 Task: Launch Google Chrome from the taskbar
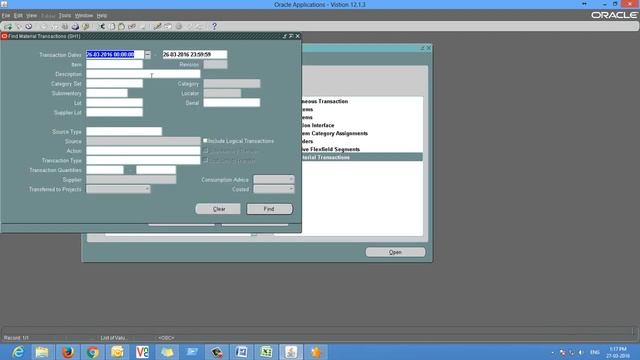coord(92,352)
